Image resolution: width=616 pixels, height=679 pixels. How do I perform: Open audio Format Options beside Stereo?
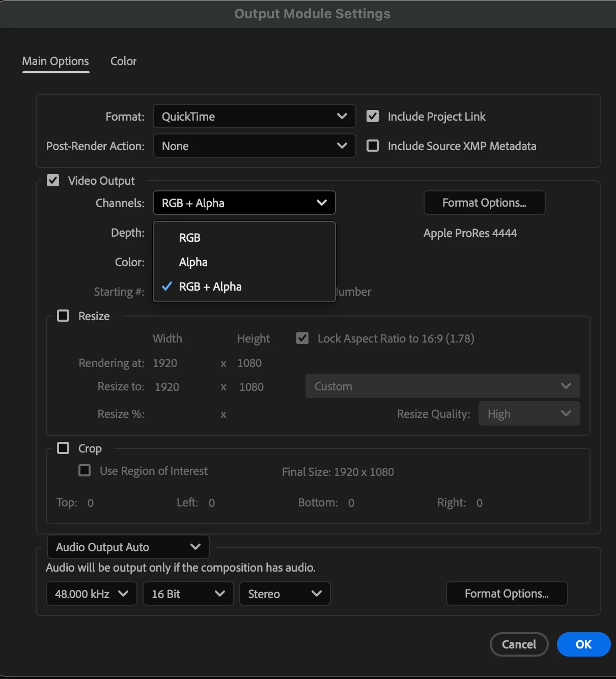coord(507,594)
